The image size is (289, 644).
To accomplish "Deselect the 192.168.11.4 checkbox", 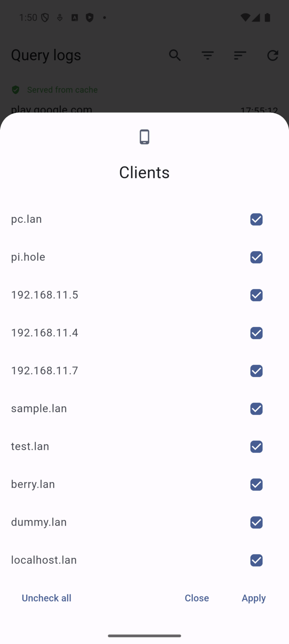I will (x=256, y=333).
